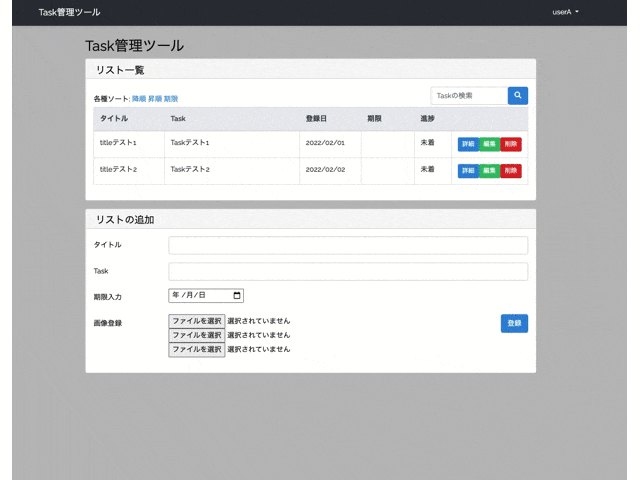Select the Taskテスト1 cell
The image size is (640, 480).
tap(232, 144)
